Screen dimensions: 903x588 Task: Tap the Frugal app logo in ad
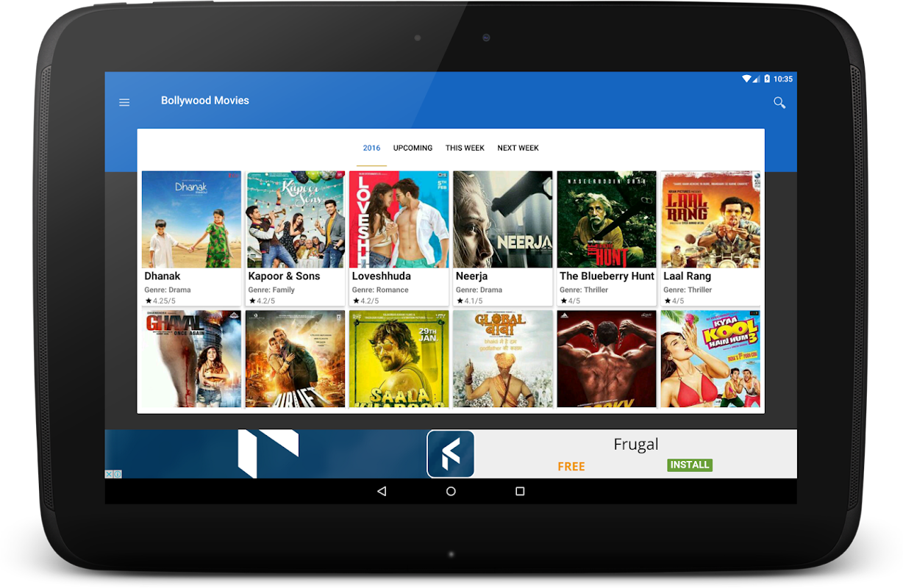coord(451,454)
